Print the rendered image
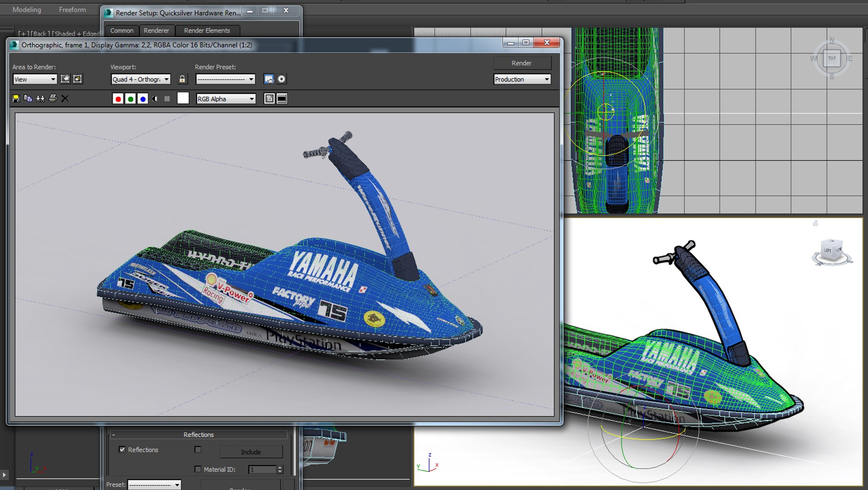 tap(53, 98)
